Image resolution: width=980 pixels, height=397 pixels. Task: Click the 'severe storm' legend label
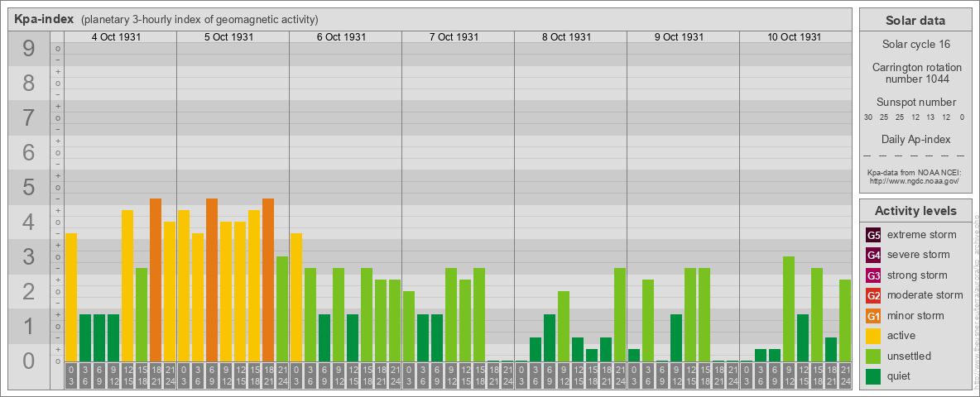(x=919, y=255)
